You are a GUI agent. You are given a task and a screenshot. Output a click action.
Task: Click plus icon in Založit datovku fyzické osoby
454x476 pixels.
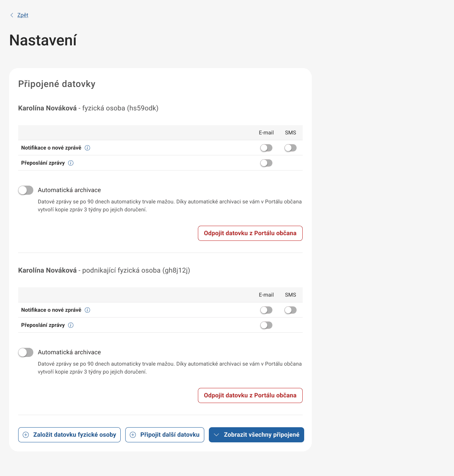point(26,435)
